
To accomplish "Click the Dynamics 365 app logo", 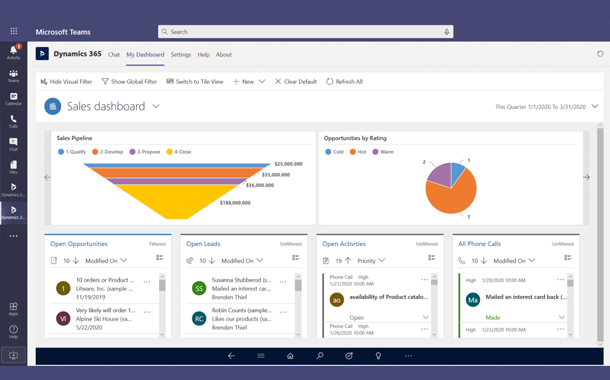I will 42,54.
